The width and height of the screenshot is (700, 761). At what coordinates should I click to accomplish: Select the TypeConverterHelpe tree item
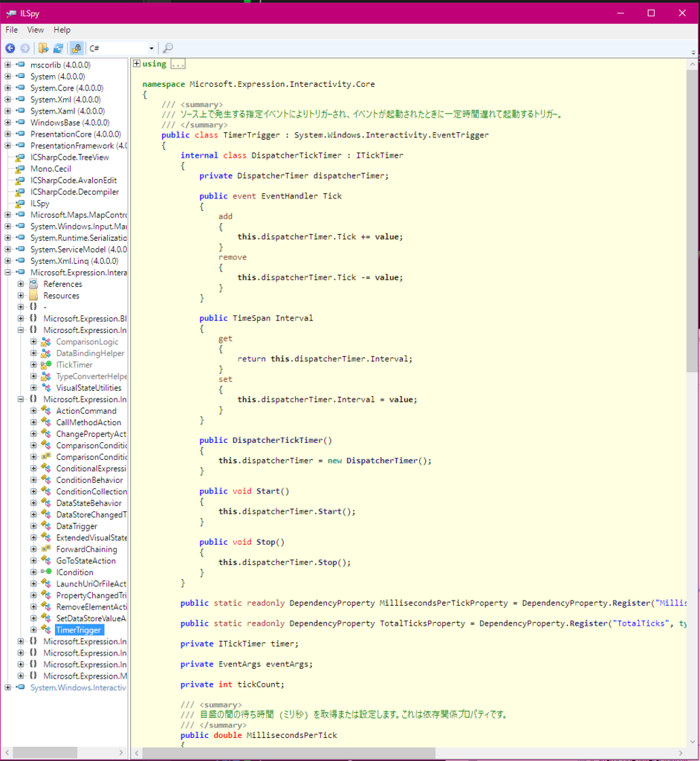(x=91, y=376)
